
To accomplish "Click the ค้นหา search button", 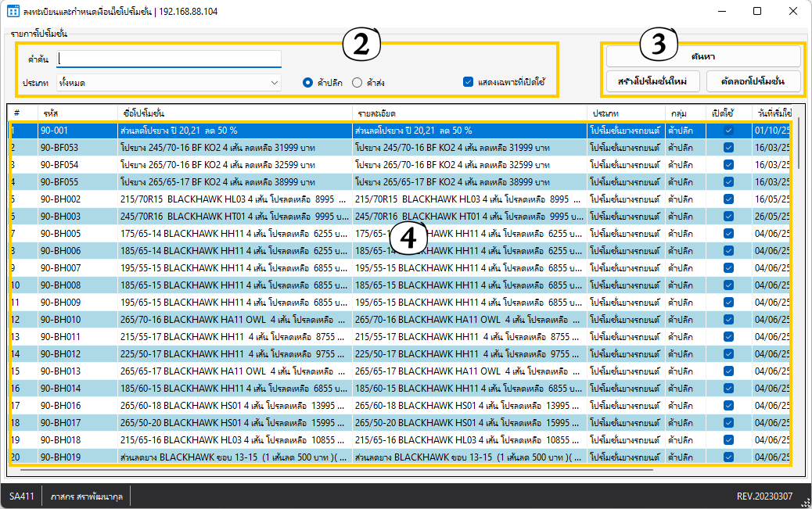I will (x=702, y=56).
